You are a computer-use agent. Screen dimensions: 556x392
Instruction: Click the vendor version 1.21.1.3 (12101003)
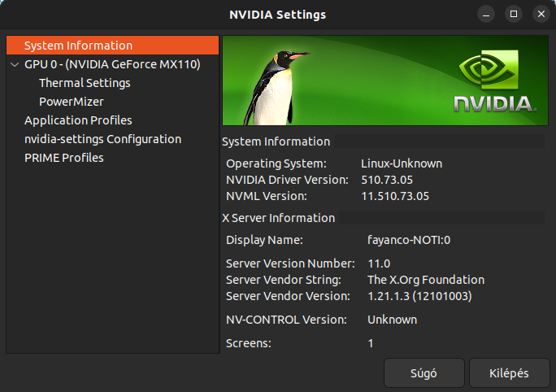pyautogui.click(x=419, y=296)
